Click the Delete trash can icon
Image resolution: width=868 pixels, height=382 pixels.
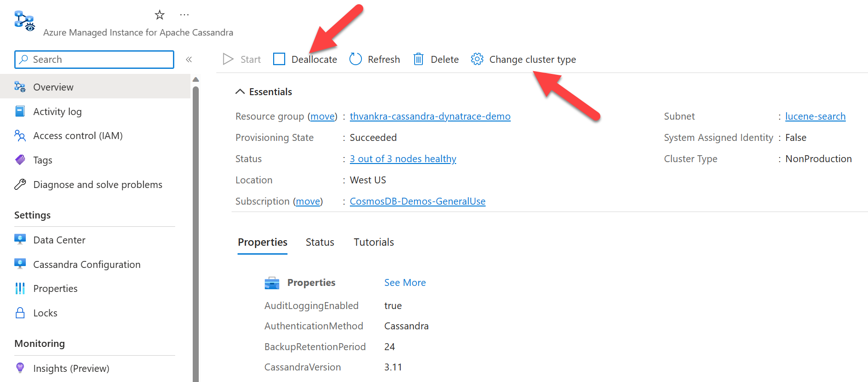pyautogui.click(x=418, y=59)
